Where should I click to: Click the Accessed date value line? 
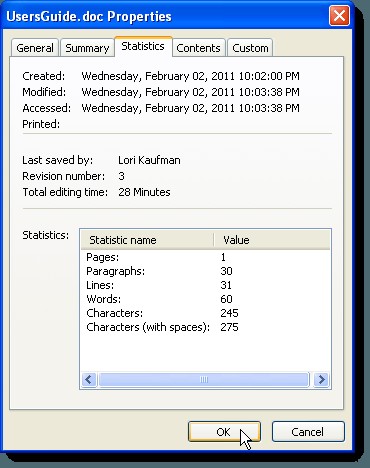pyautogui.click(x=190, y=108)
